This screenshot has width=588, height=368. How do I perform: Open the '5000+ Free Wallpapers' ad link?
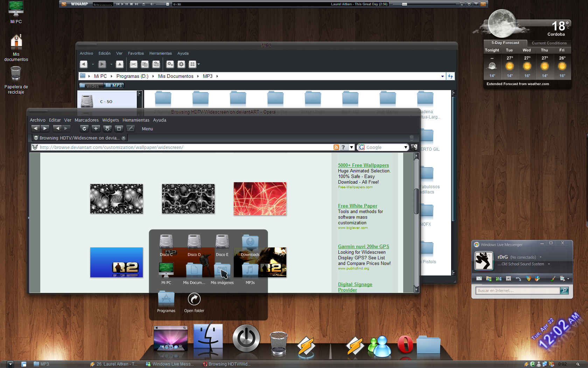coord(363,165)
